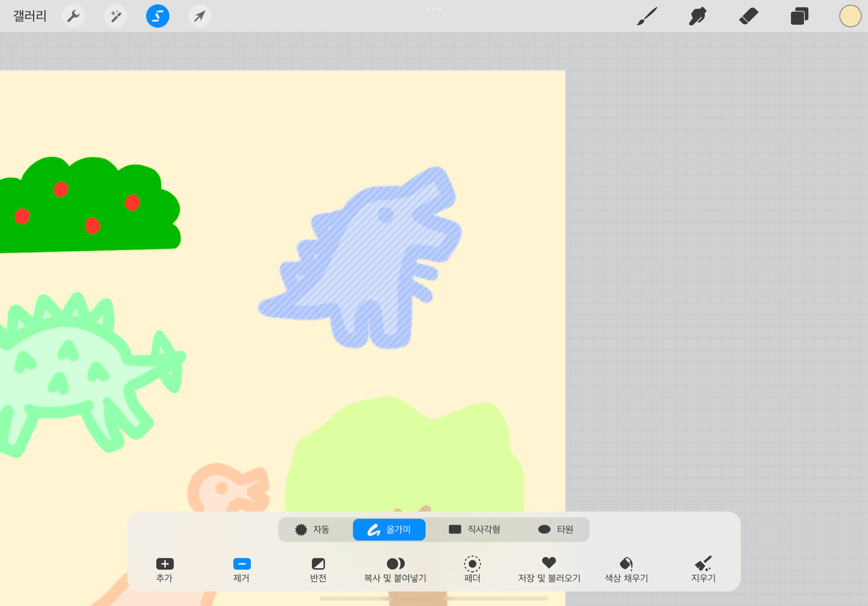Viewport: 868px width, 606px height.
Task: Invert the selection with 반전
Action: pos(318,569)
